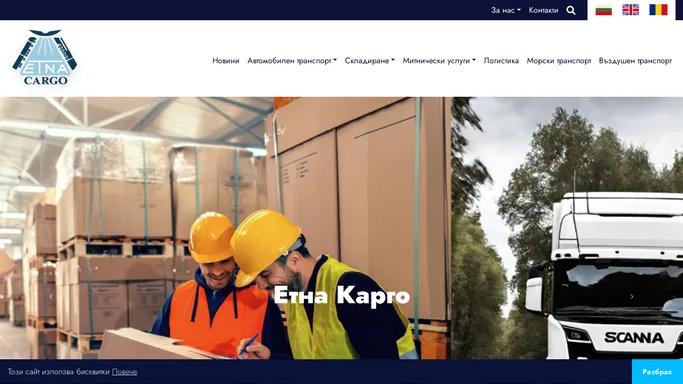Open the Контакти link
683x384 pixels.
pyautogui.click(x=543, y=10)
